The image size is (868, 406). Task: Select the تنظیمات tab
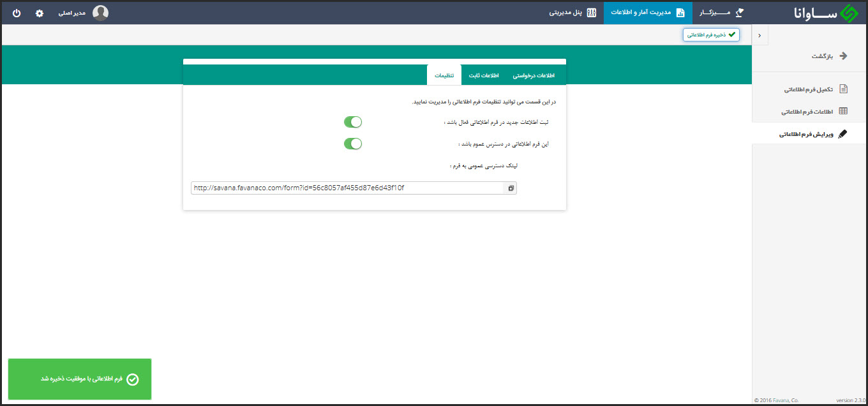[x=444, y=75]
